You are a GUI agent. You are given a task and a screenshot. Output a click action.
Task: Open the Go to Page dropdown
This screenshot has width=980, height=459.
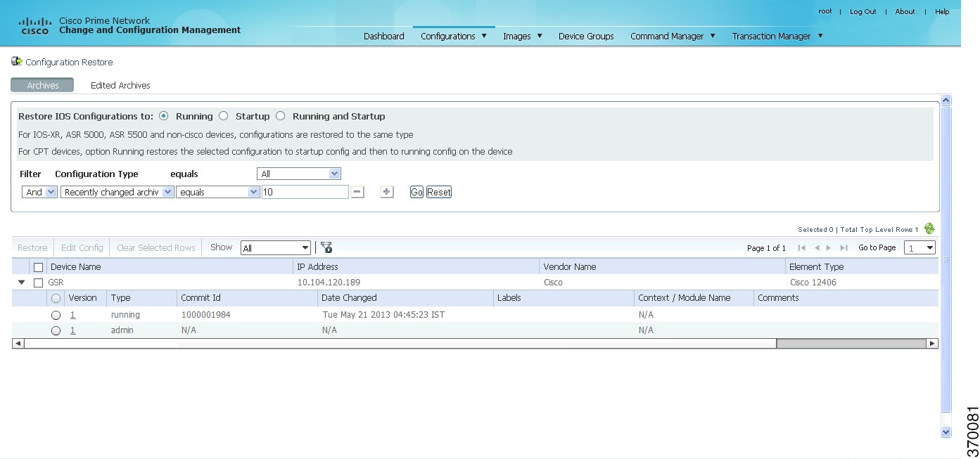(920, 248)
